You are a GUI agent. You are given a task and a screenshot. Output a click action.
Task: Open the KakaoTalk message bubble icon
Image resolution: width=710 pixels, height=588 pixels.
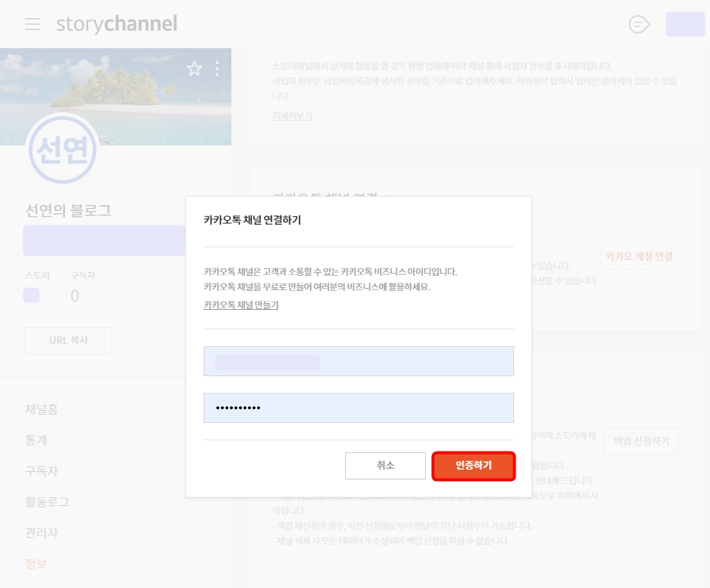point(638,24)
